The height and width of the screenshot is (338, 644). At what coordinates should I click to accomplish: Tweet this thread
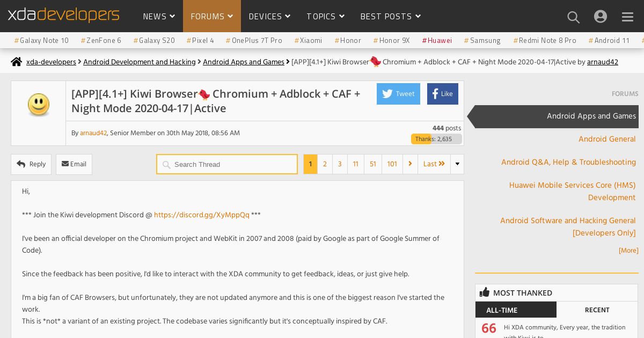tap(398, 94)
